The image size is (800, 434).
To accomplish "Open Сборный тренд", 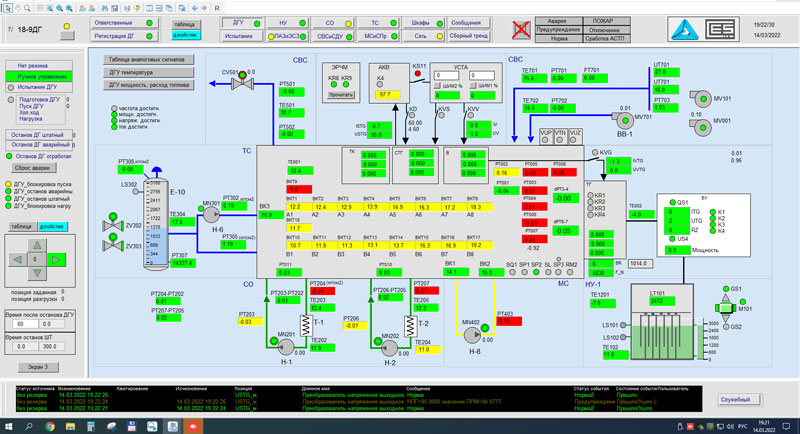I will [468, 36].
